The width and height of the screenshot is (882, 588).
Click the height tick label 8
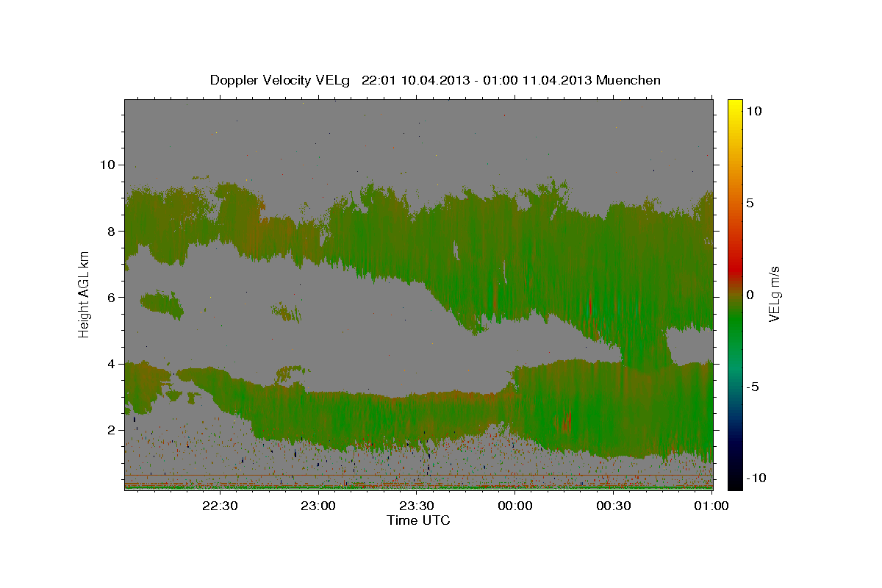[110, 231]
